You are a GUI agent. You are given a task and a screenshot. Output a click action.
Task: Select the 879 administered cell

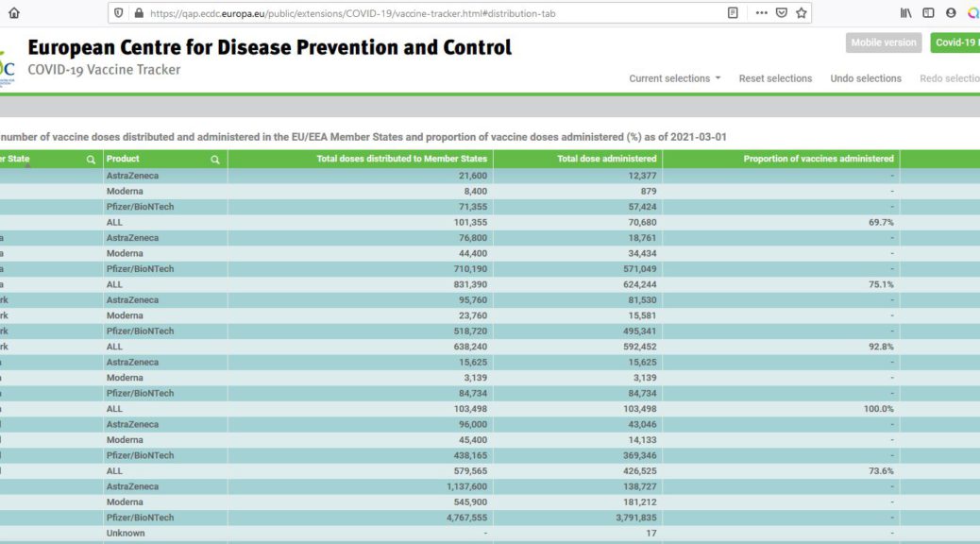tap(578, 192)
